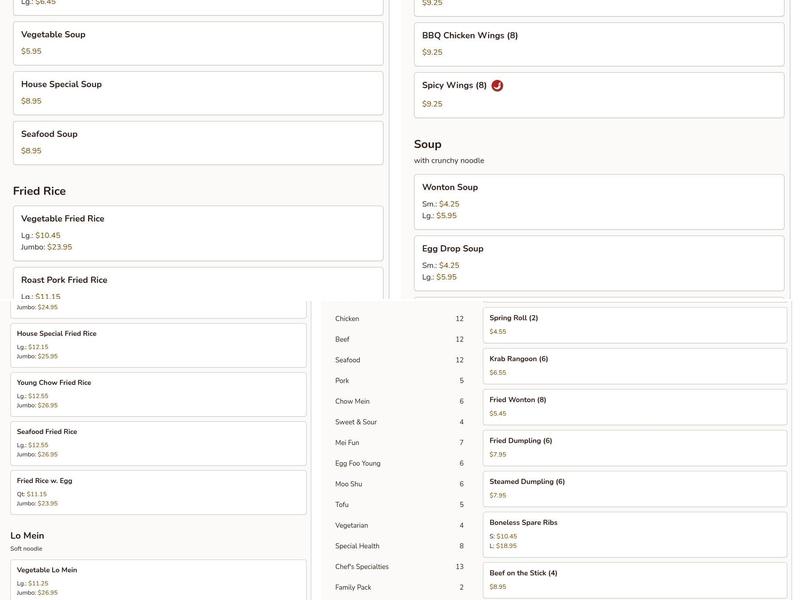This screenshot has width=800, height=600.
Task: Choose Beef on the Stick (4)
Action: [636, 580]
